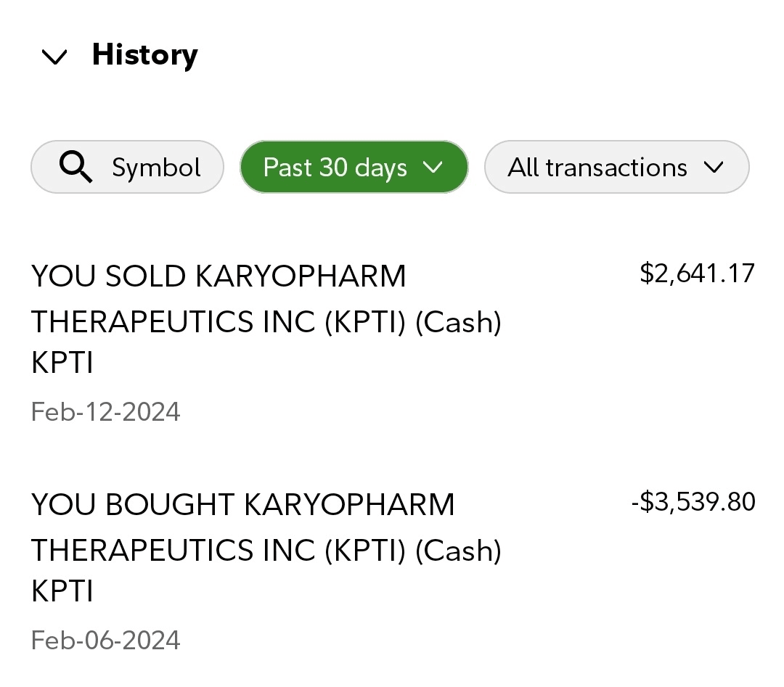
Task: Open the YOU SOLD KARYOPHARM transaction
Action: coord(219,277)
